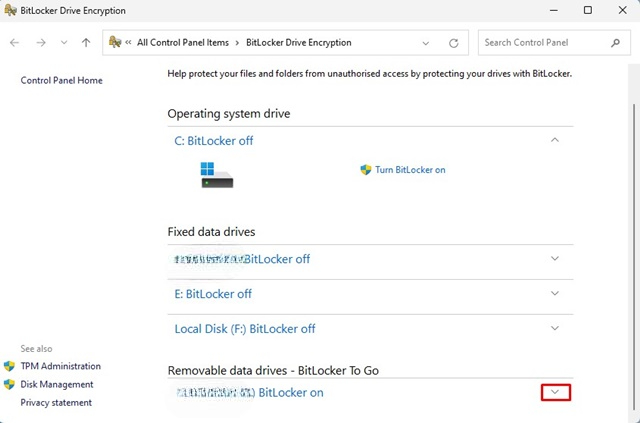Click the Disk Management shield icon

[x=9, y=384]
